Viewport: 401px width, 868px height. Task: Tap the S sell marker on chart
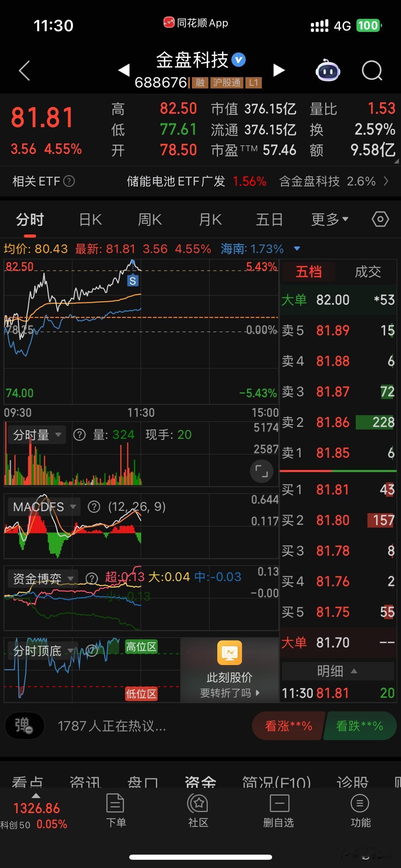coord(133,281)
